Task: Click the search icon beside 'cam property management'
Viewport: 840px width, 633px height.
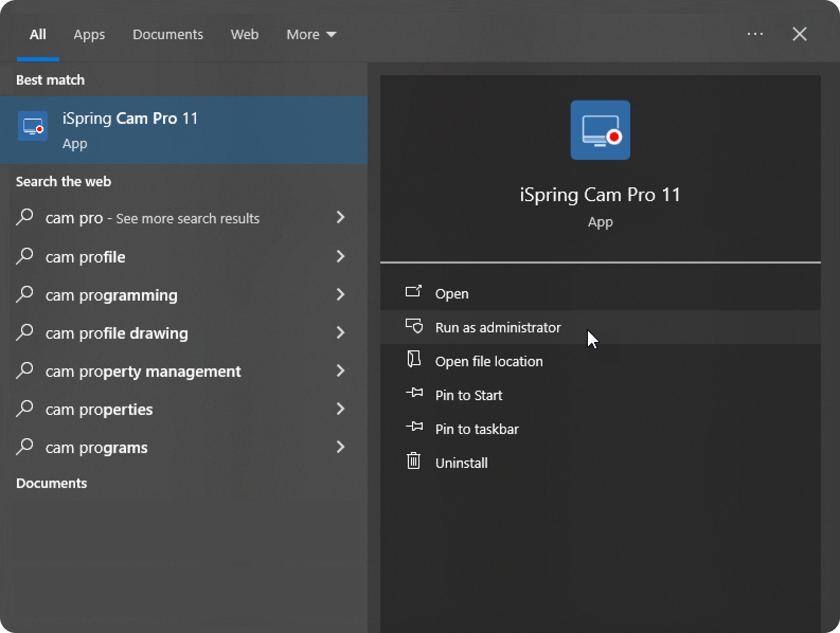Action: coord(25,370)
